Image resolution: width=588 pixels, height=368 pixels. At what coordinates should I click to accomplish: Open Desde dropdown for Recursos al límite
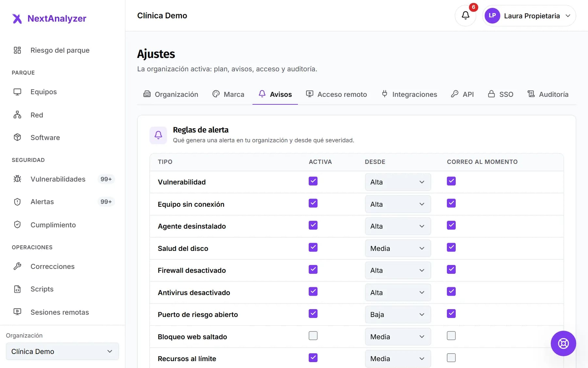[398, 359]
